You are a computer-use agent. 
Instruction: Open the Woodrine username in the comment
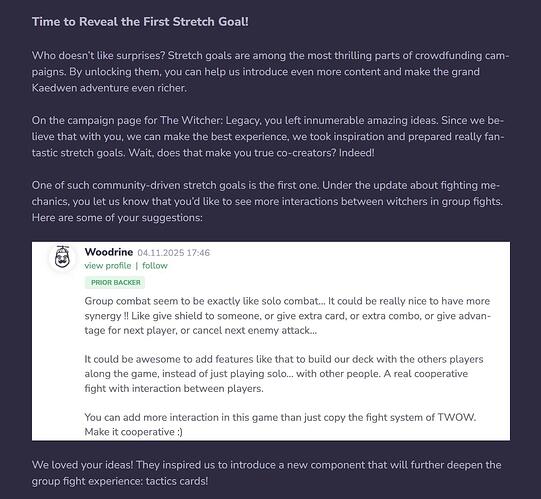pos(109,252)
